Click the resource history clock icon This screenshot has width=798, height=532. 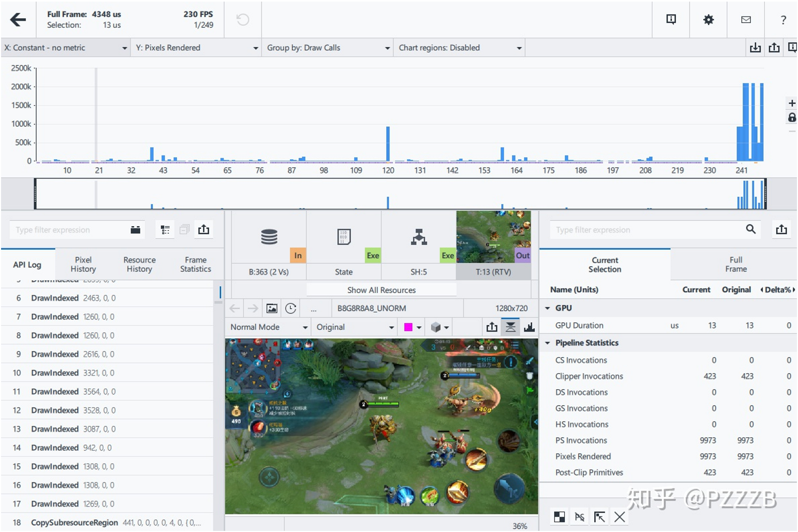290,309
